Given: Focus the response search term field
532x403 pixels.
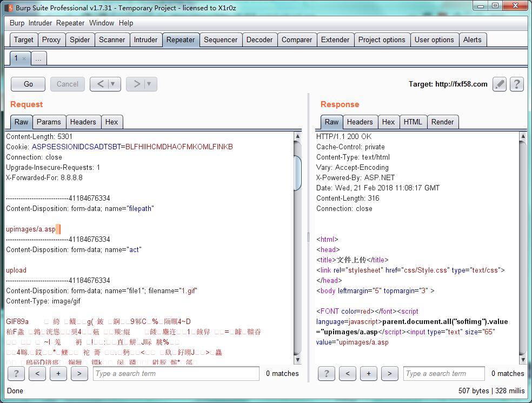Looking at the screenshot, I should pos(444,373).
